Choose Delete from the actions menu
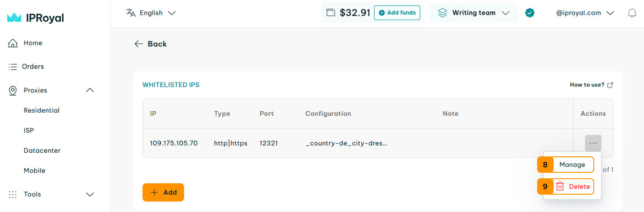Viewport: 644px width, 212px height. pos(572,186)
